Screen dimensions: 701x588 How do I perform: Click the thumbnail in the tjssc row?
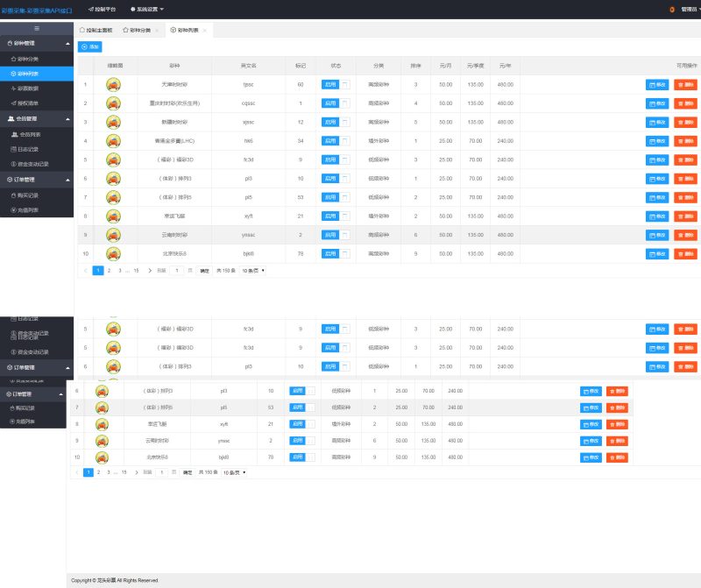114,84
